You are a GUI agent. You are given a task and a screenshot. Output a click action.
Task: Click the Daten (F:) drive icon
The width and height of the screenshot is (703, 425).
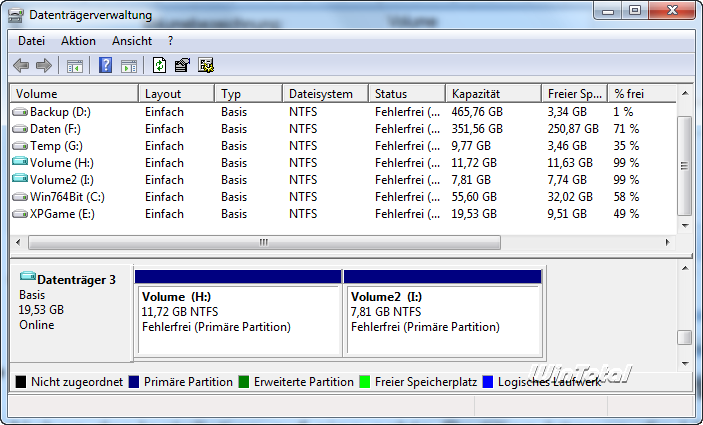point(20,129)
